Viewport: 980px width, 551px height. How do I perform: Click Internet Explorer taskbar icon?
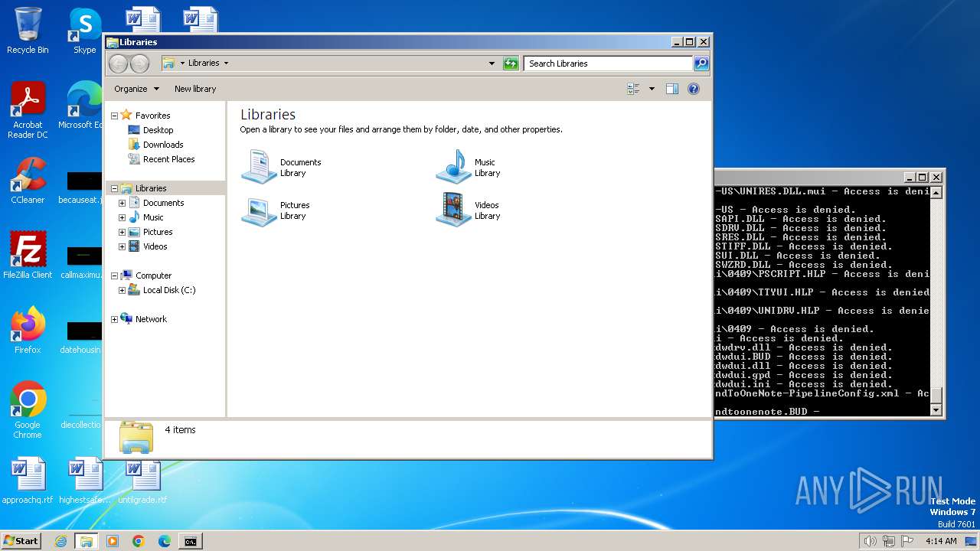click(x=60, y=541)
